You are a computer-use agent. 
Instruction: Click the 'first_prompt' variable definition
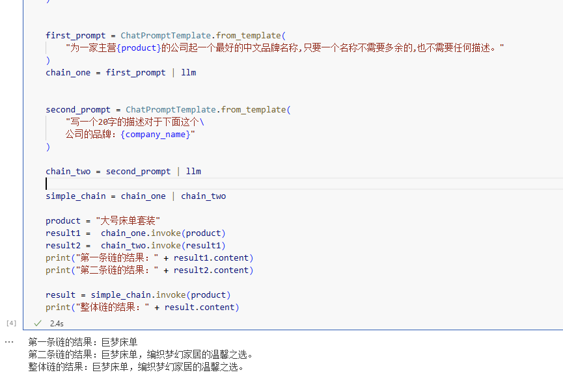coord(76,36)
